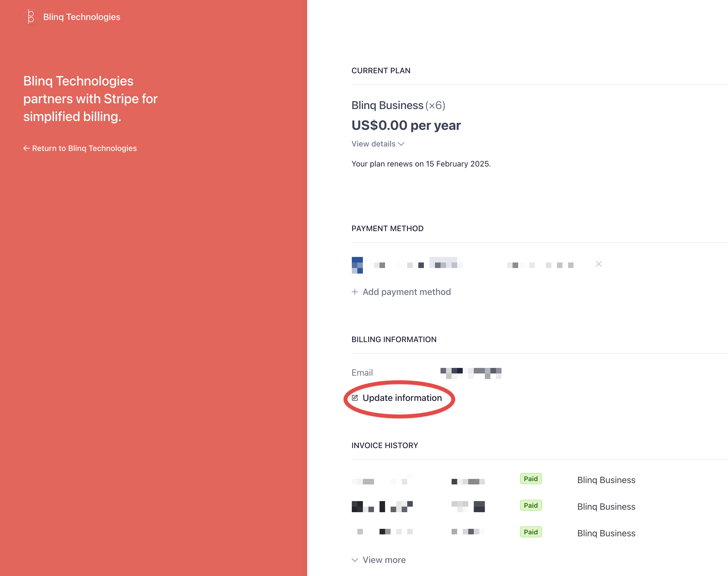Screen dimensions: 728x576
Task: Open the third Paid invoice badge
Action: [x=531, y=532]
